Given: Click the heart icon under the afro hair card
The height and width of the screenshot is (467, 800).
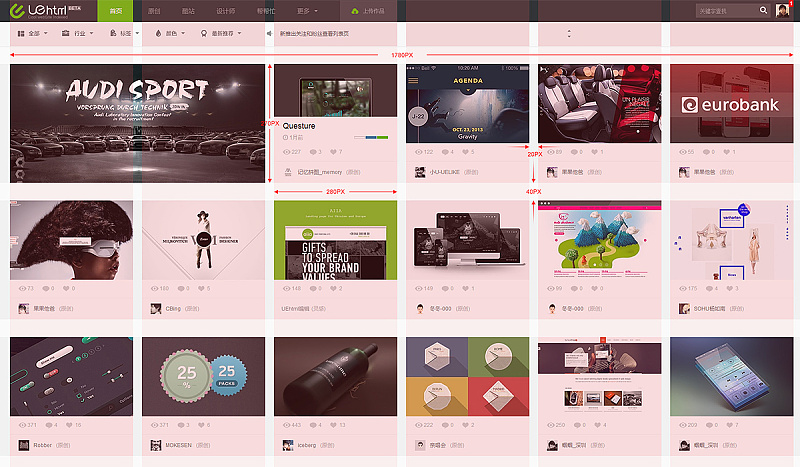Looking at the screenshot, I should (66, 288).
